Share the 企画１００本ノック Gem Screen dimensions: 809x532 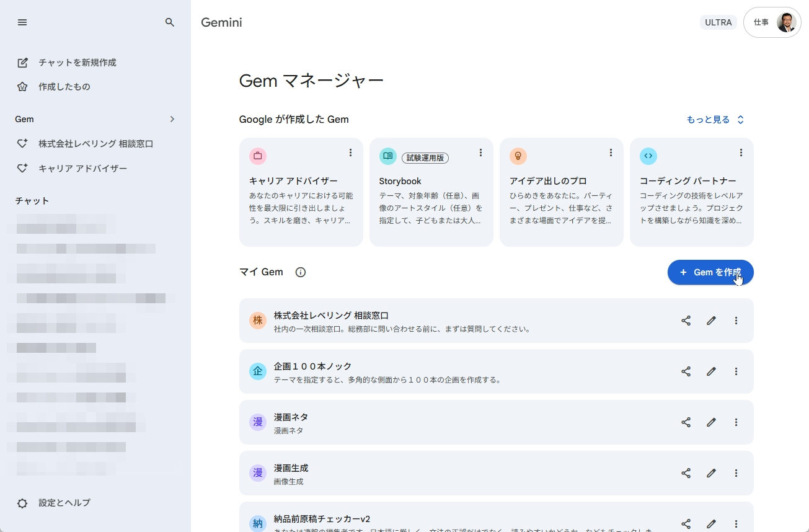click(686, 371)
